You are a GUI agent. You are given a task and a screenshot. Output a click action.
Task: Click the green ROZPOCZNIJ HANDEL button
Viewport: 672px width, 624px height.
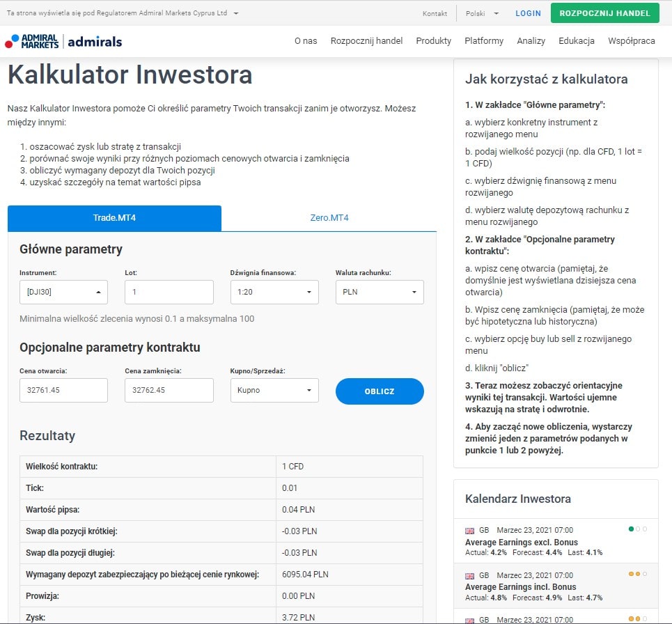point(604,13)
